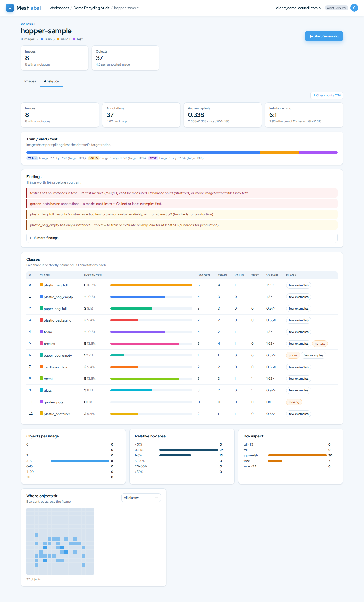
Task: Click the garden_pots no annotations finding
Action: [182, 204]
